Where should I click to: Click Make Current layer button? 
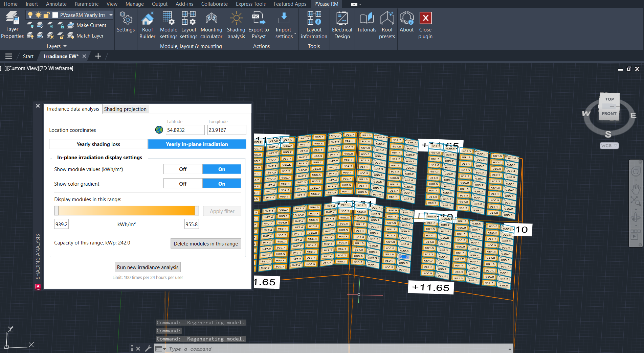[87, 25]
